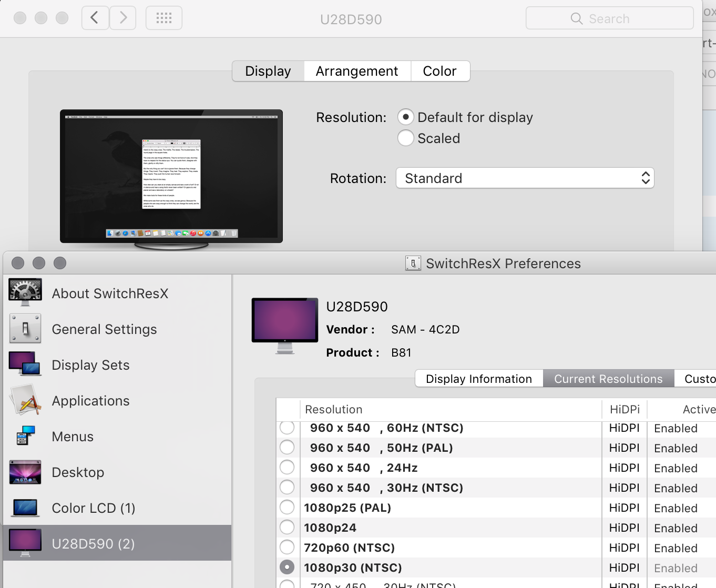
Task: Select U28D590 (2) display icon
Action: tap(25, 543)
